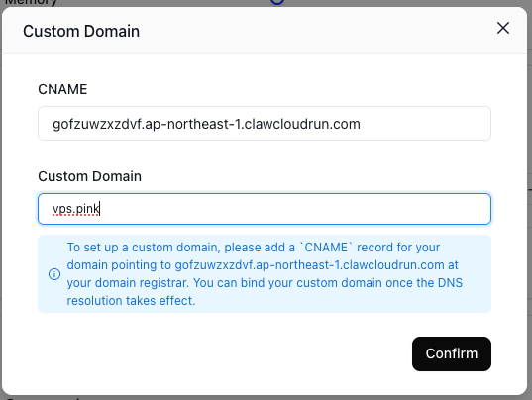The image size is (532, 400).
Task: Click the Custom Domain dialog title
Action: click(81, 31)
